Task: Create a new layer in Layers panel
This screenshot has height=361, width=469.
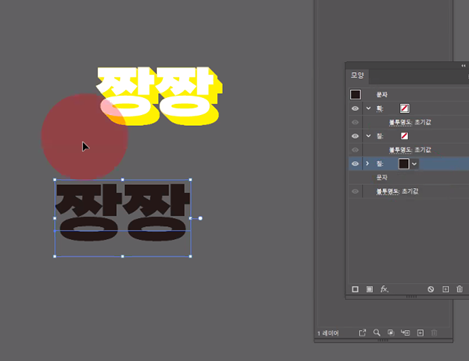Action: click(420, 333)
